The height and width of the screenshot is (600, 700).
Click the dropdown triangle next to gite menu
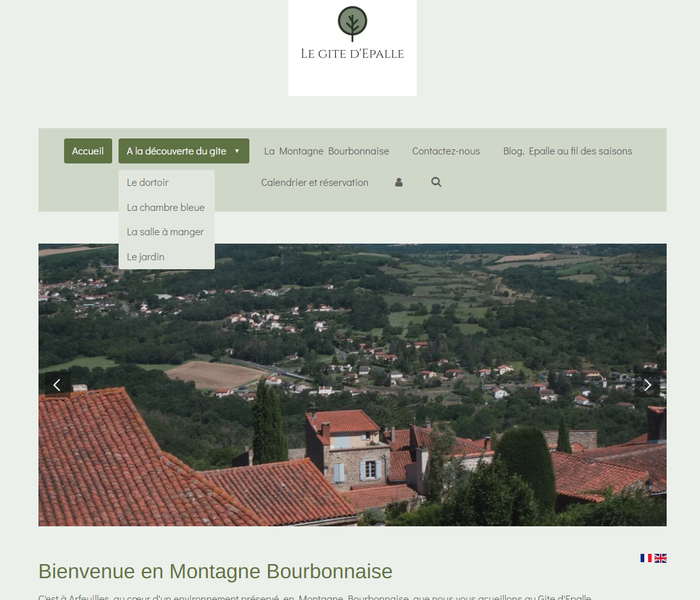coord(237,151)
